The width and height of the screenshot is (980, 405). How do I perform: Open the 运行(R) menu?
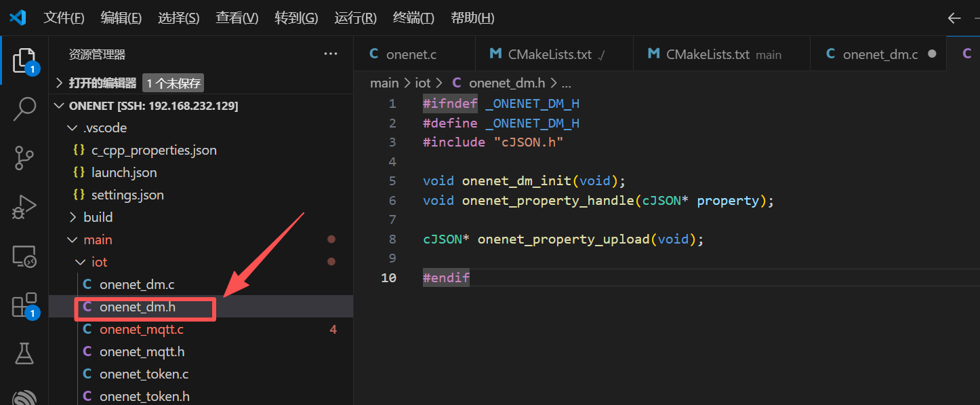coord(356,18)
